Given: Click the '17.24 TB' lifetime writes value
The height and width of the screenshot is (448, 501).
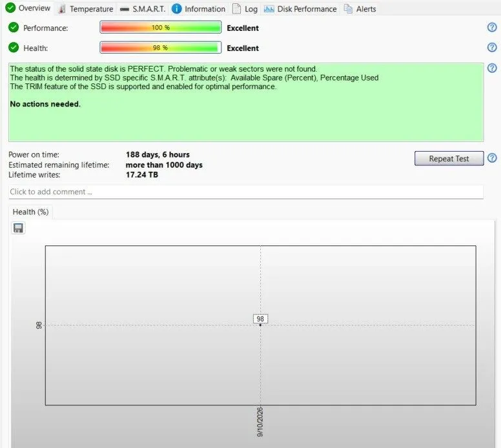Looking at the screenshot, I should 142,175.
